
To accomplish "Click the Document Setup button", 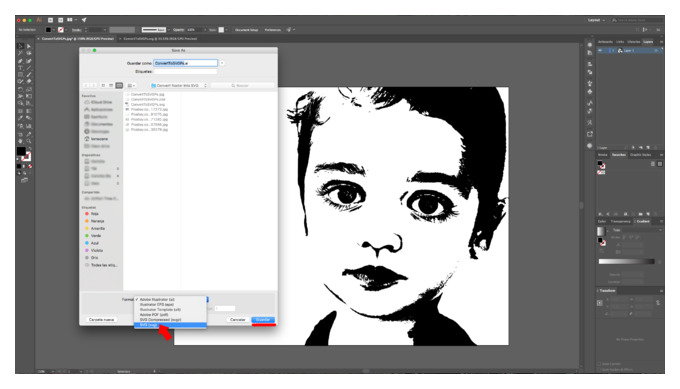I will pos(246,30).
